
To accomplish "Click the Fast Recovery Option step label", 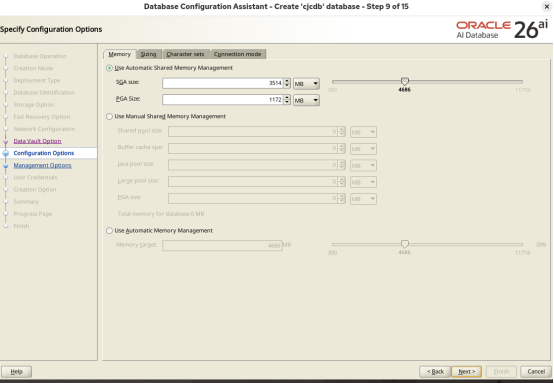I will click(42, 117).
